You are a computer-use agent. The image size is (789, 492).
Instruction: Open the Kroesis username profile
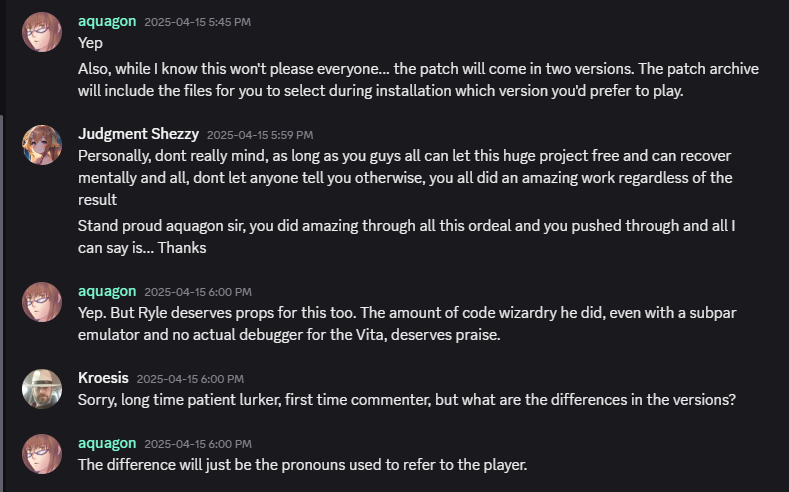click(103, 378)
